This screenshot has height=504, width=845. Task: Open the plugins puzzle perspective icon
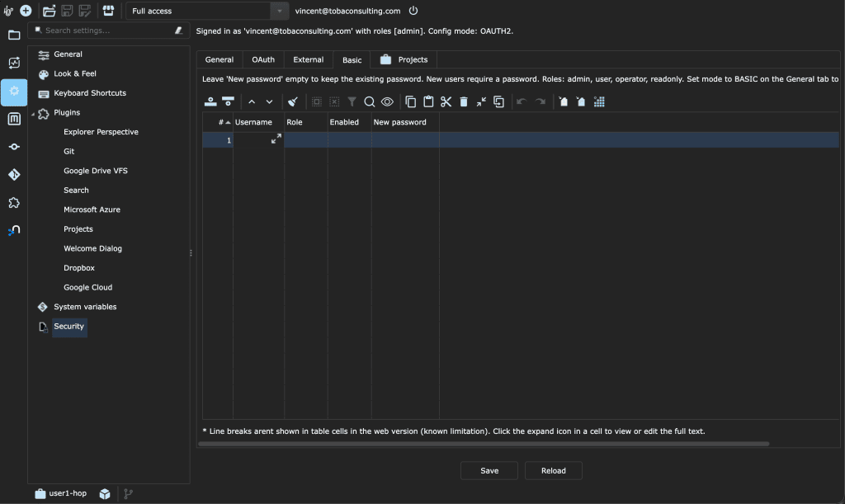point(14,203)
